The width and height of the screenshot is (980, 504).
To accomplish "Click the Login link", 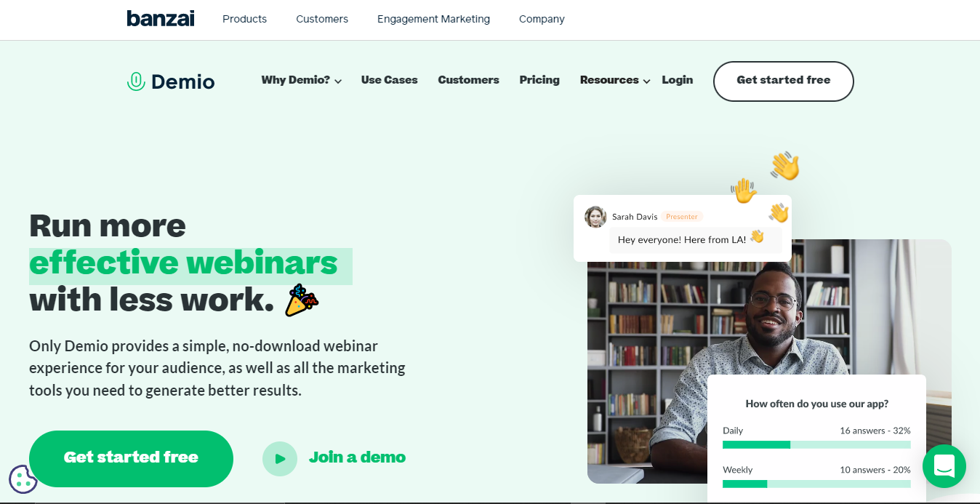I will (x=678, y=80).
